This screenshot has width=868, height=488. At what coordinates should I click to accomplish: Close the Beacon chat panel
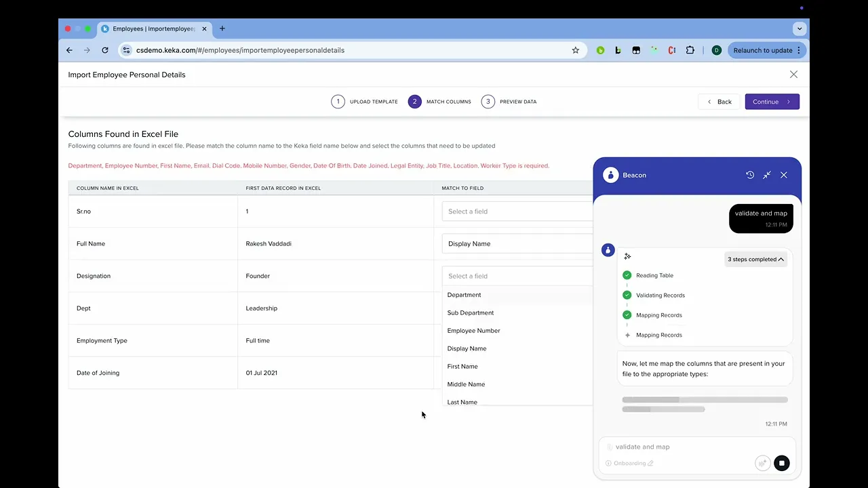click(784, 175)
